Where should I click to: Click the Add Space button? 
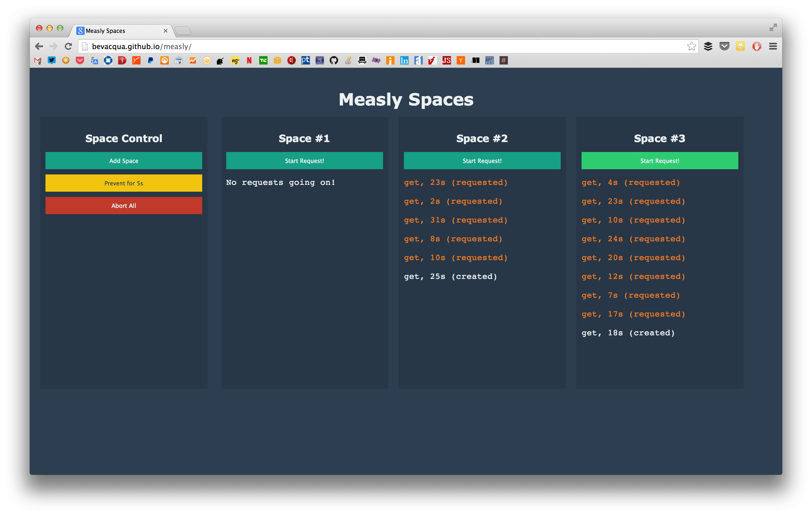pos(124,161)
